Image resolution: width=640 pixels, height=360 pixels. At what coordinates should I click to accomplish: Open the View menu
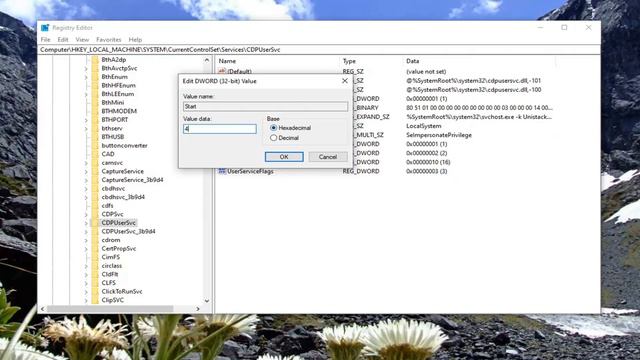pyautogui.click(x=82, y=40)
